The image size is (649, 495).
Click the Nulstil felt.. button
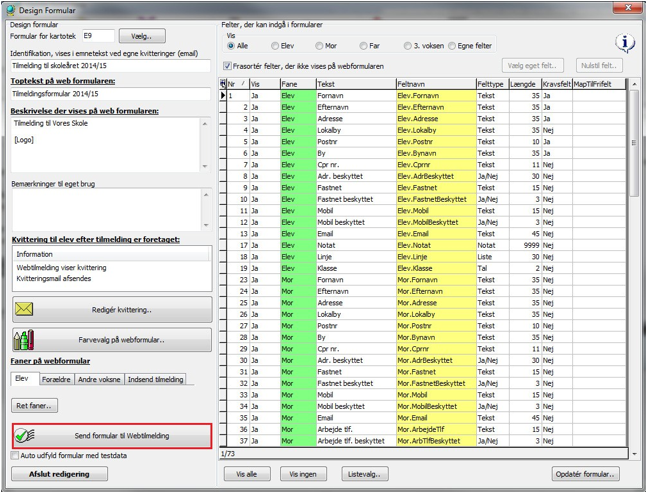click(599, 65)
